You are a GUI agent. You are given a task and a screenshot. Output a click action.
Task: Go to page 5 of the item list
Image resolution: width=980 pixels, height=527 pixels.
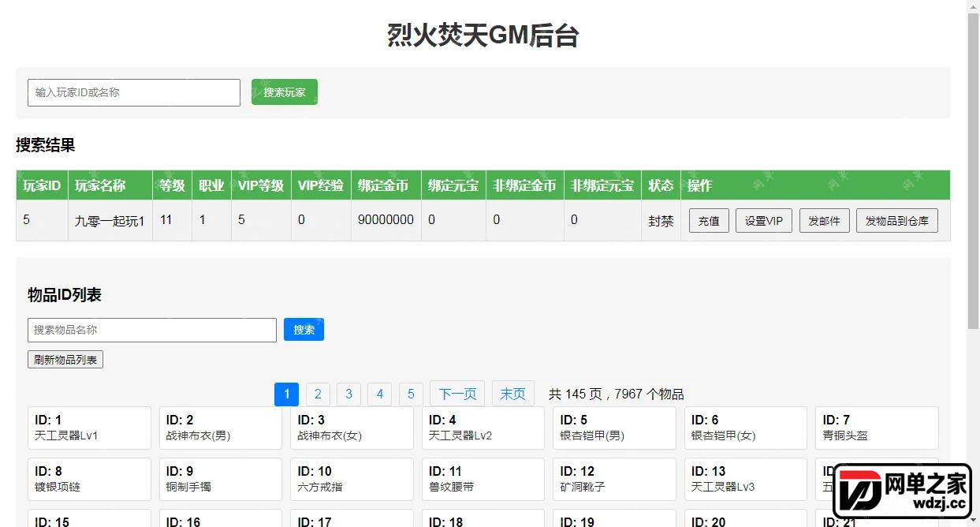point(411,394)
